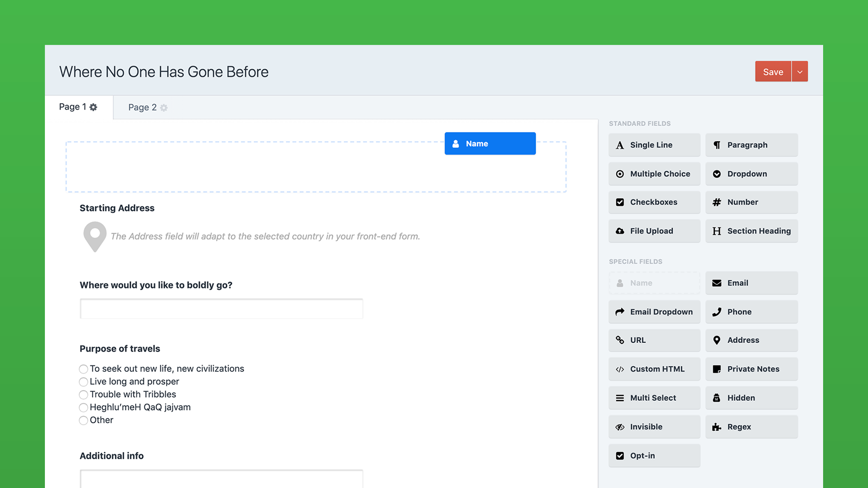Add a Multiple Choice field
The height and width of the screenshot is (488, 868).
pyautogui.click(x=654, y=174)
